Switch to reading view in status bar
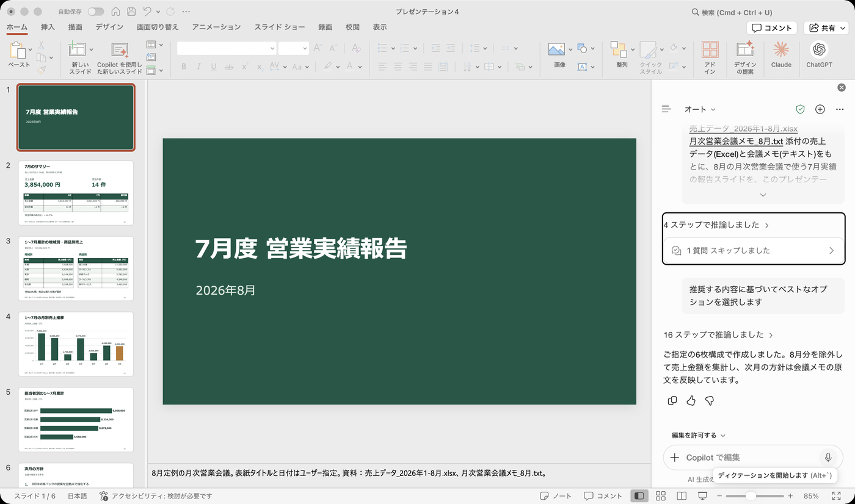 682,496
